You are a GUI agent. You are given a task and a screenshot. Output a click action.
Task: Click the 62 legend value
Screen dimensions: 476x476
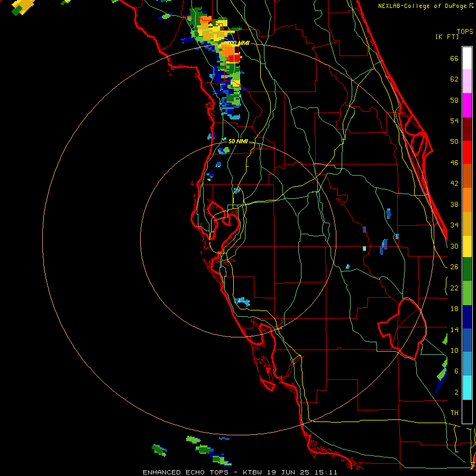[x=454, y=79]
